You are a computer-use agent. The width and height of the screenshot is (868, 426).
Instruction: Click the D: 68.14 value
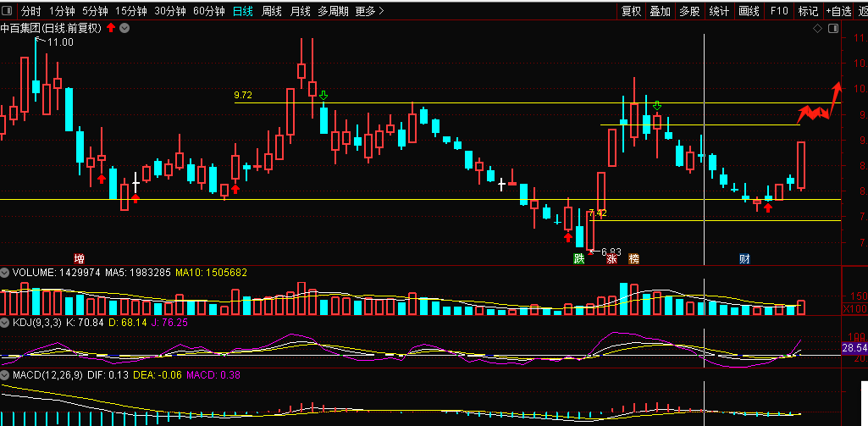[127, 322]
